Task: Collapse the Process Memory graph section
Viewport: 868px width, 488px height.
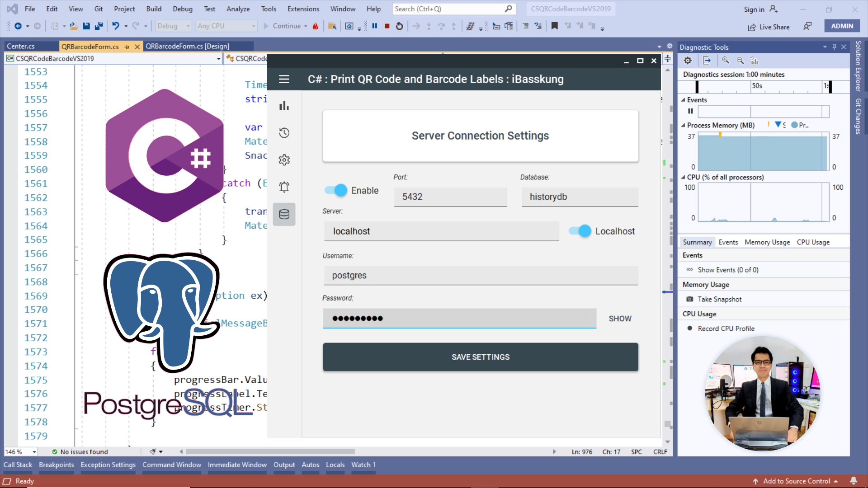Action: pyautogui.click(x=683, y=125)
